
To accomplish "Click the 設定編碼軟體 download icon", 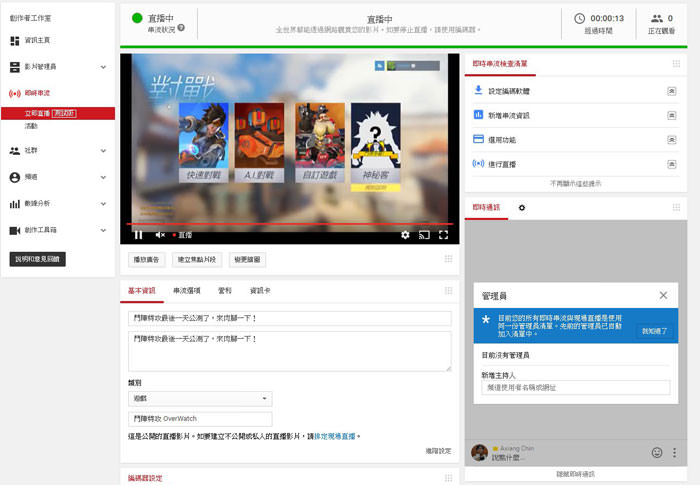I will point(478,90).
